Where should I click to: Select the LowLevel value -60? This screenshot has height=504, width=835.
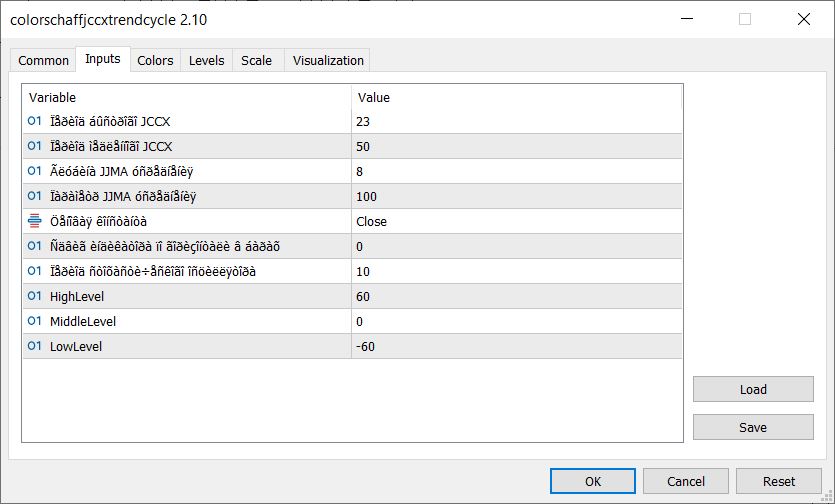[517, 346]
